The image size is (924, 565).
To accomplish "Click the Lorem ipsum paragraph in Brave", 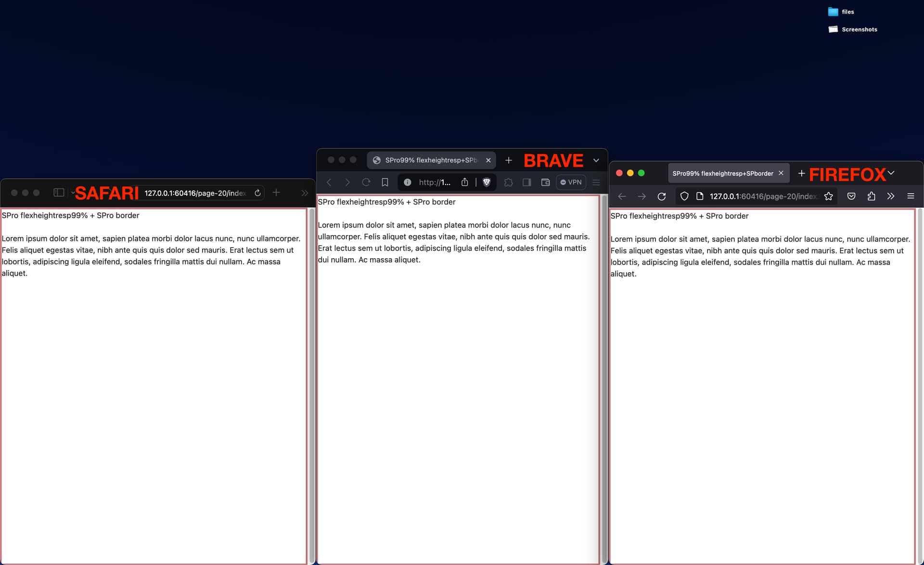I will point(454,242).
